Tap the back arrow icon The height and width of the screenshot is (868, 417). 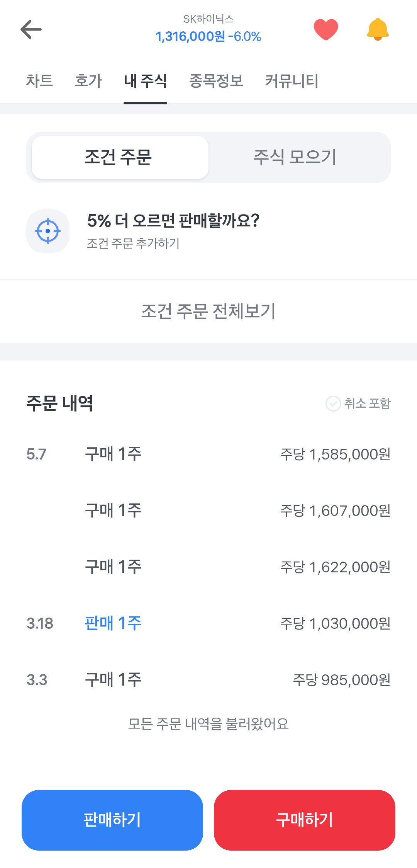coord(31,29)
